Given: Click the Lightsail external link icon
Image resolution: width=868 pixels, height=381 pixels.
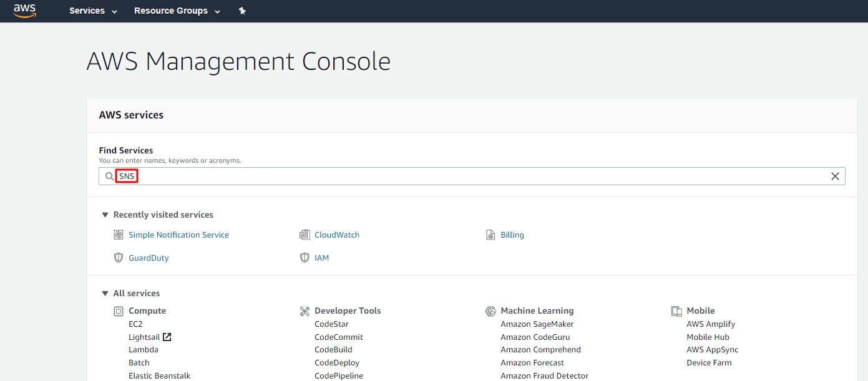Looking at the screenshot, I should pos(167,337).
